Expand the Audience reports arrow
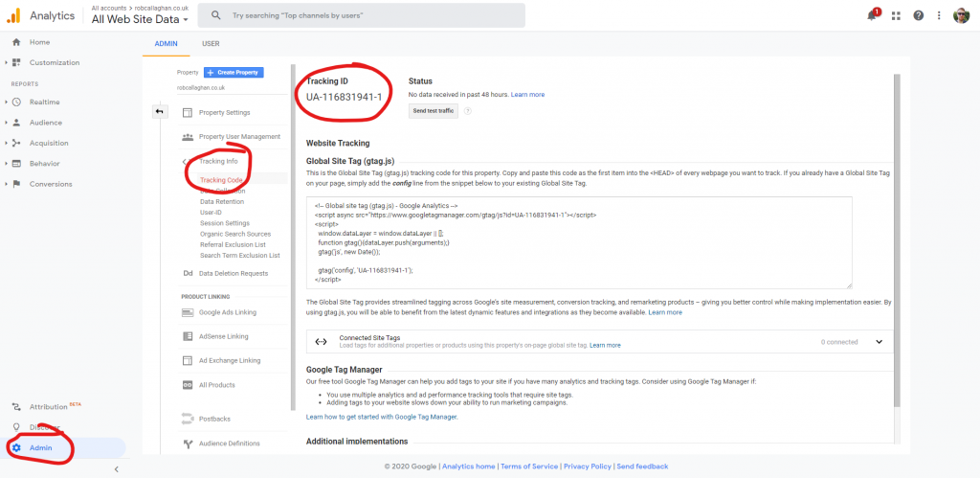The image size is (980, 478). (7, 123)
